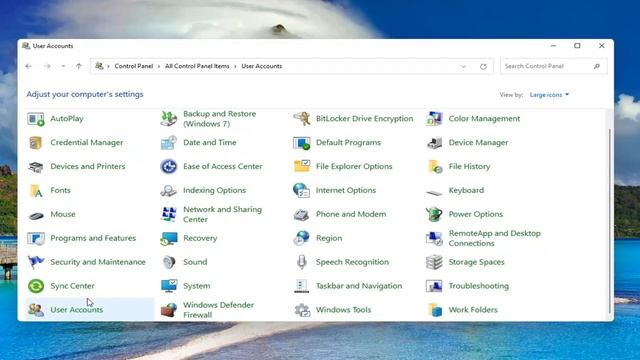This screenshot has height=360, width=640.
Task: Open the Speech Recognition link
Action: pos(352,262)
